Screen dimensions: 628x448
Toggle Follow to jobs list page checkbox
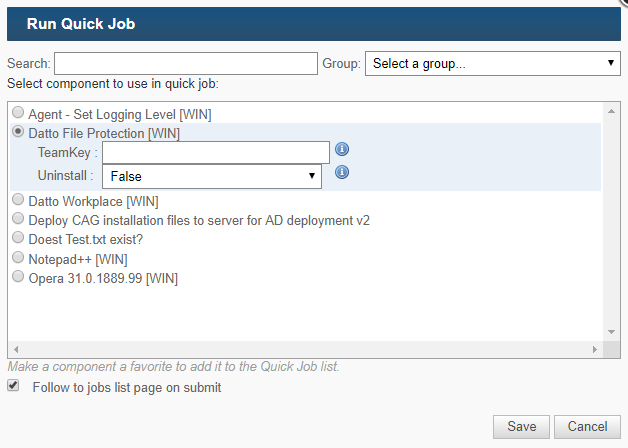pyautogui.click(x=13, y=386)
